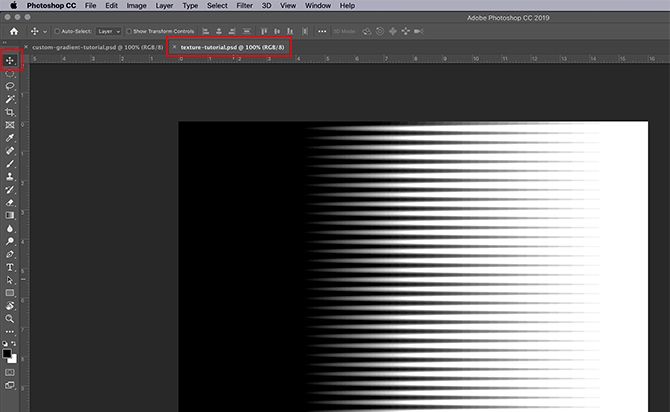Enable the Auto-Select checkbox

pyautogui.click(x=57, y=31)
